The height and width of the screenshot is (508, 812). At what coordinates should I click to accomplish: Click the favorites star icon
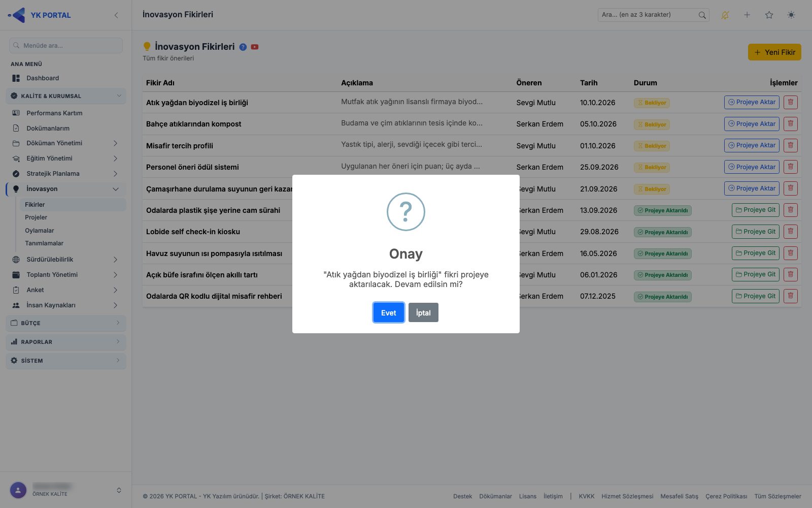pyautogui.click(x=769, y=15)
